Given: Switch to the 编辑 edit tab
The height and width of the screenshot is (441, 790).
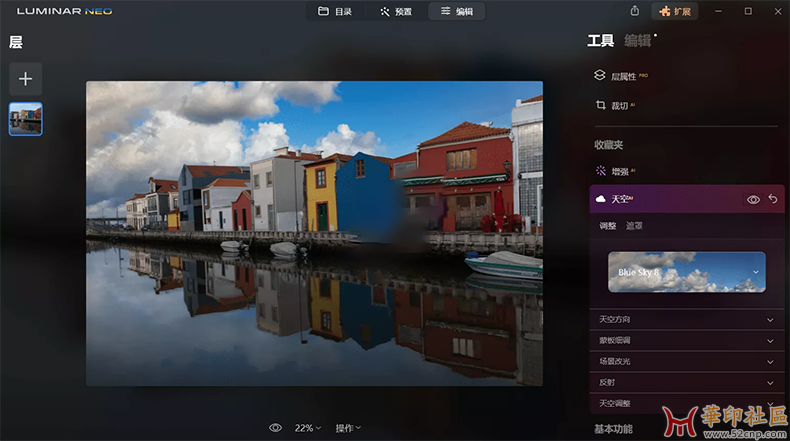Looking at the screenshot, I should pos(457,11).
